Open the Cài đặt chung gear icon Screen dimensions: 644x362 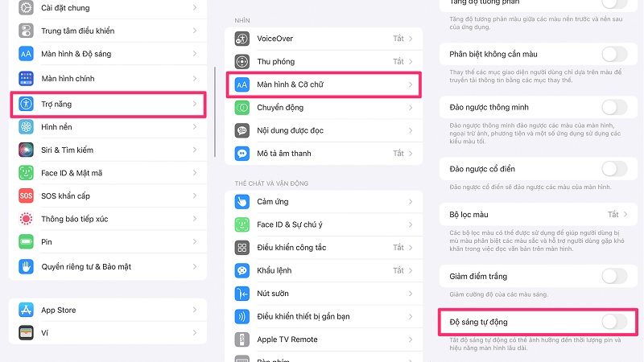[x=26, y=7]
